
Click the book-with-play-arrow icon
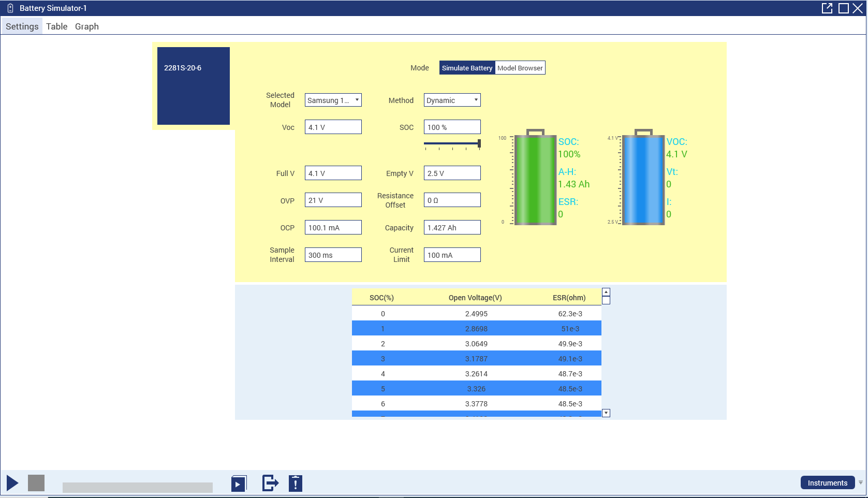point(239,484)
